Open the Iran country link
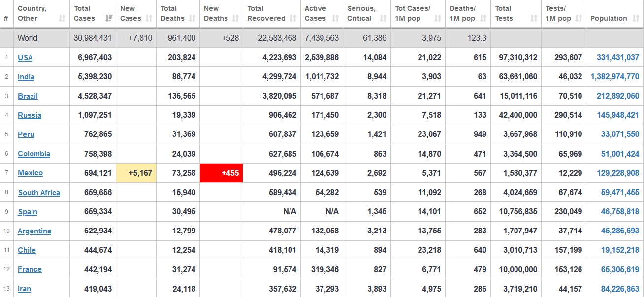The height and width of the screenshot is (297, 644). point(24,289)
